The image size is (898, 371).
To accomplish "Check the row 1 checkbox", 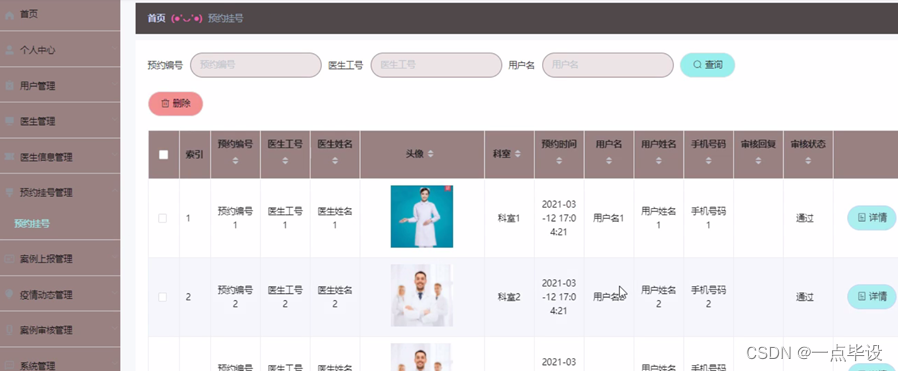I will pos(163,218).
